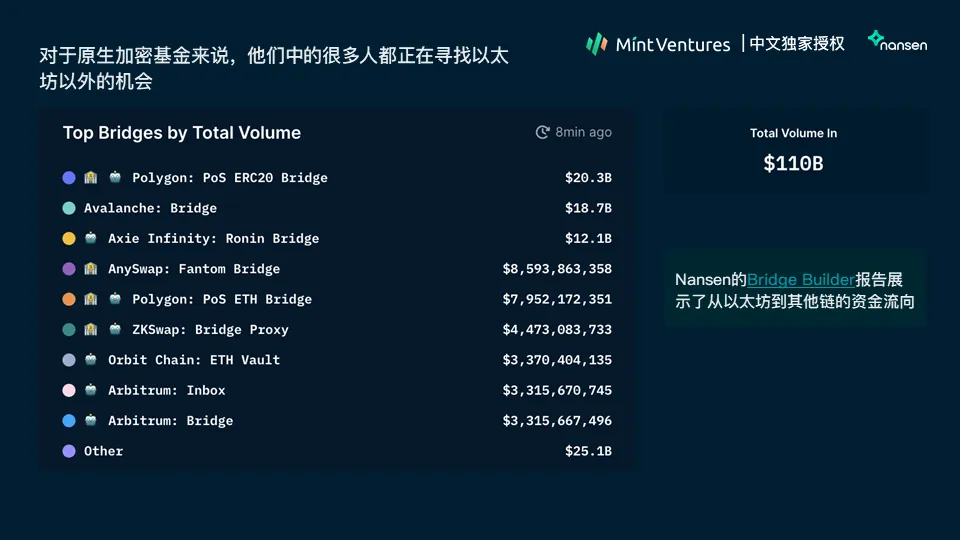This screenshot has width=960, height=540.
Task: Click the bank icon on Polygon PoS ERC20 row
Action: click(x=90, y=178)
